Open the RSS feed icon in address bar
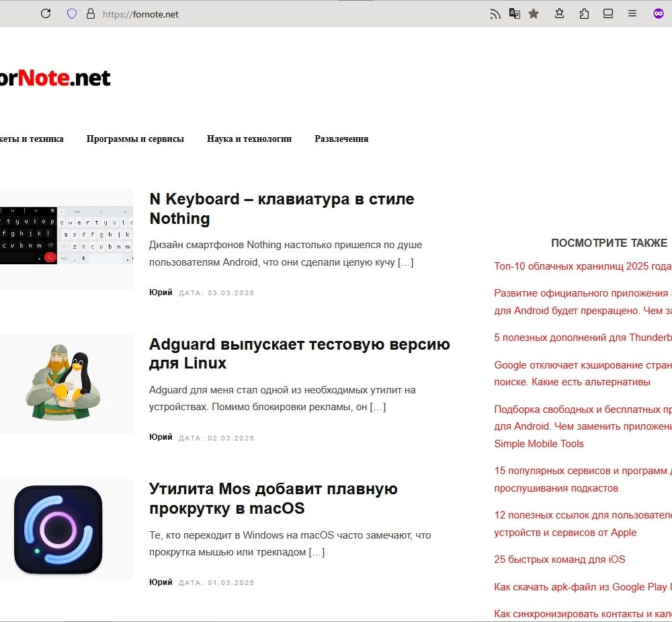Image resolution: width=672 pixels, height=622 pixels. 495,14
